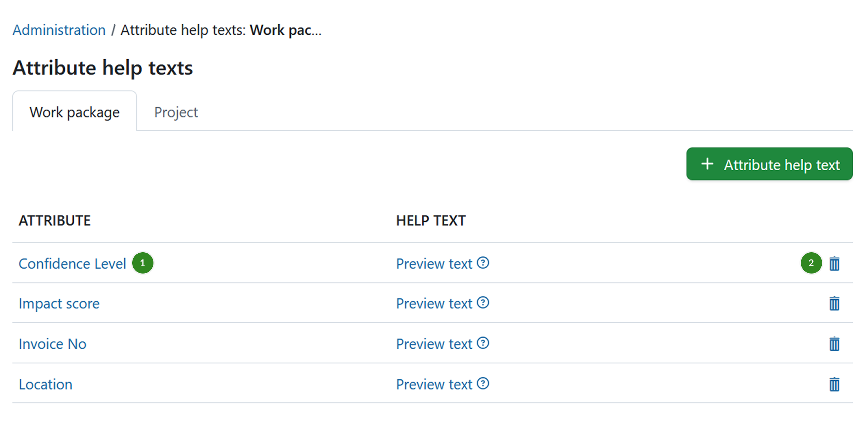Open the Impact score attribute

click(x=59, y=303)
